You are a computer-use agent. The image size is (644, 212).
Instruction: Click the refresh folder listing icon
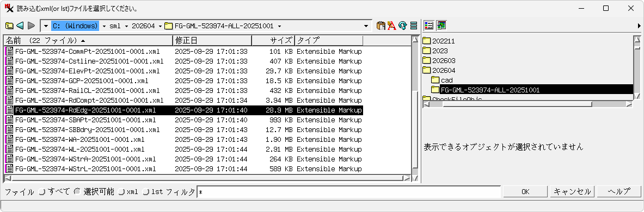click(402, 26)
